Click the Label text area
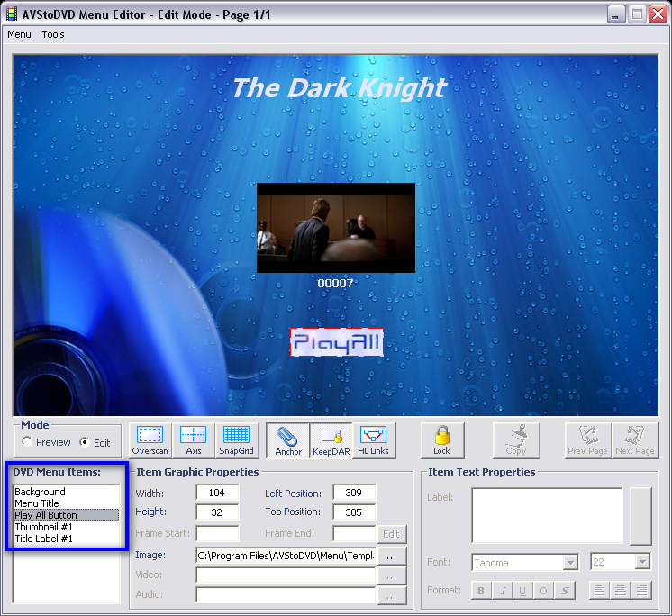Viewport: 672px width, 616px height. click(548, 516)
